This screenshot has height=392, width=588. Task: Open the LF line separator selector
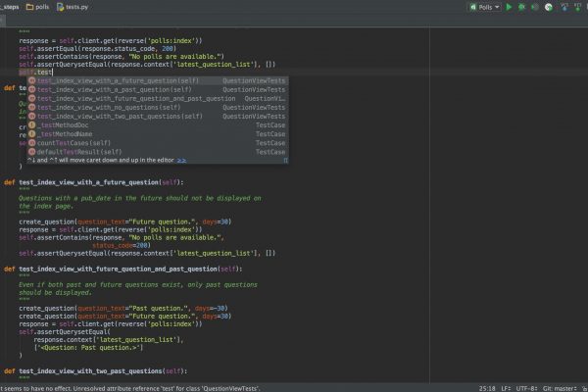506,389
